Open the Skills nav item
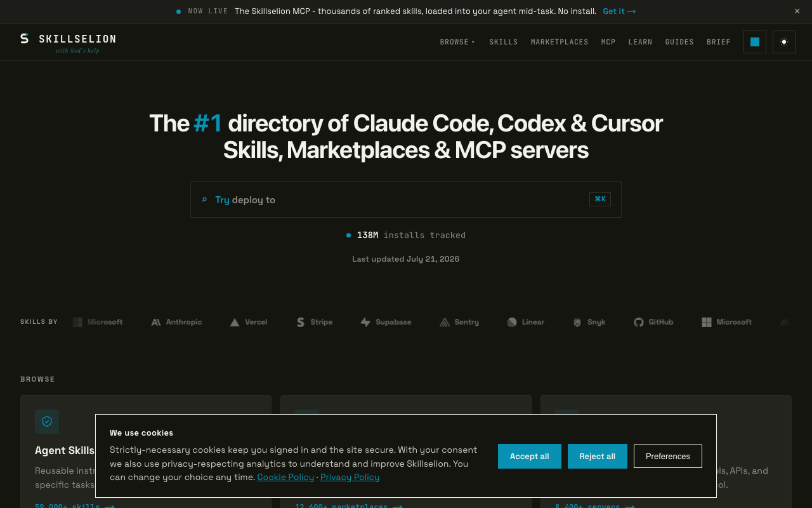Viewport: 812px width, 508px height. click(504, 42)
